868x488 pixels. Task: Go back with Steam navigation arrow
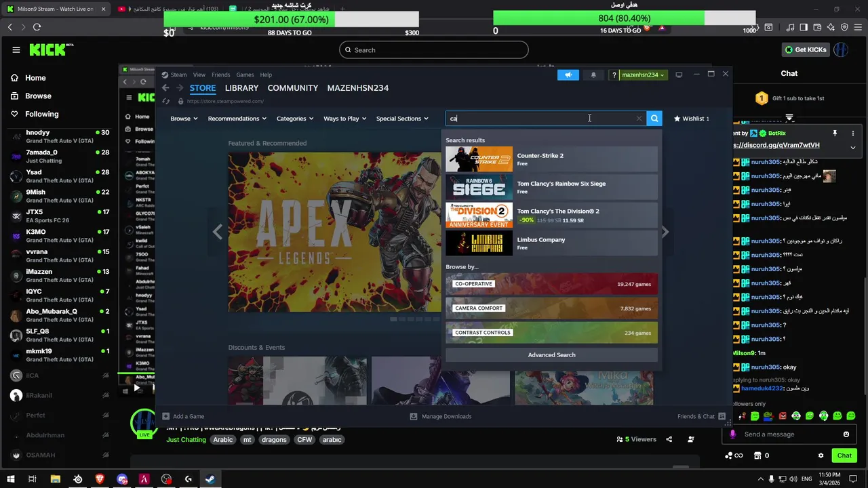(x=165, y=88)
